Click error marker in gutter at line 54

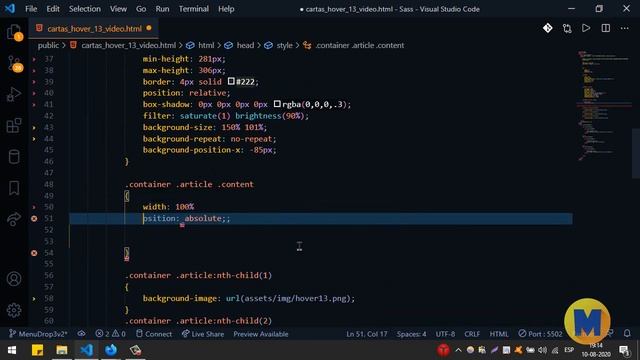(x=34, y=253)
